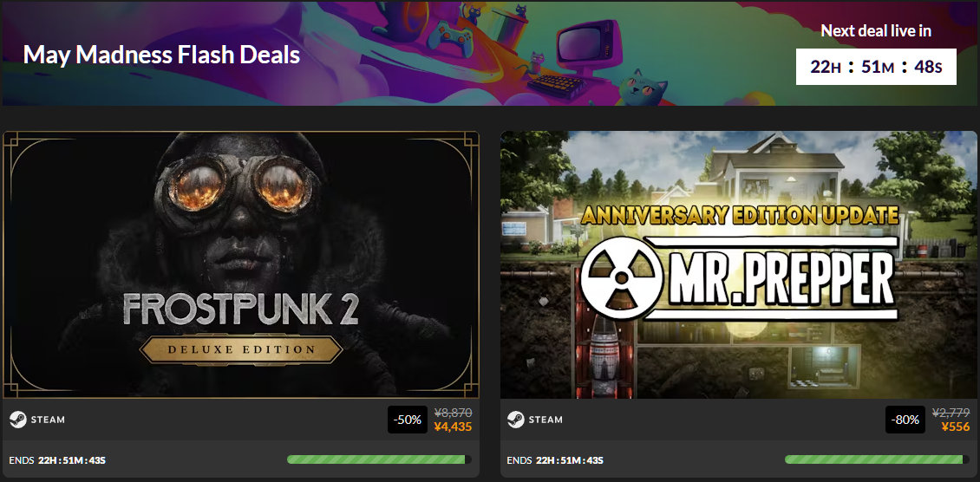Open the Mr. Prepper cover image
The image size is (980, 482).
click(739, 264)
